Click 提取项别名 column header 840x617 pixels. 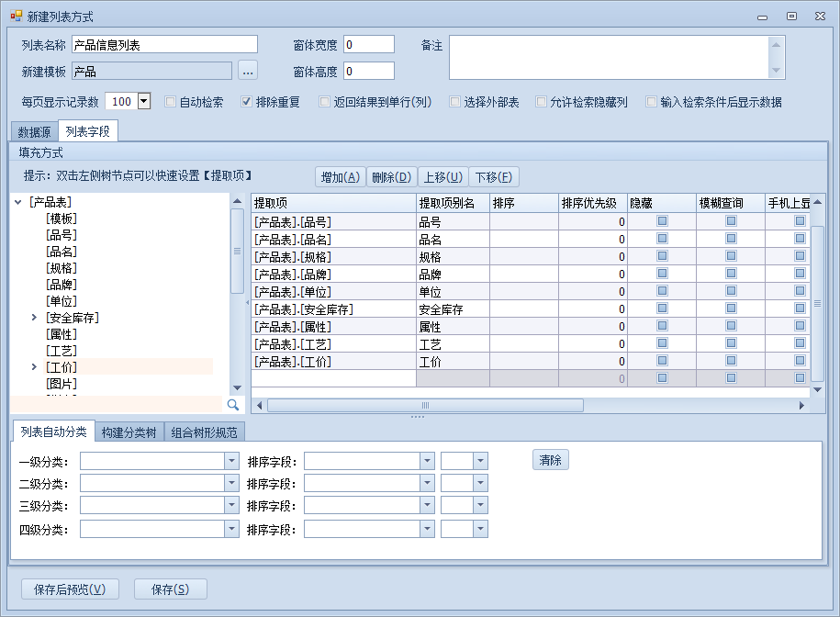(453, 203)
